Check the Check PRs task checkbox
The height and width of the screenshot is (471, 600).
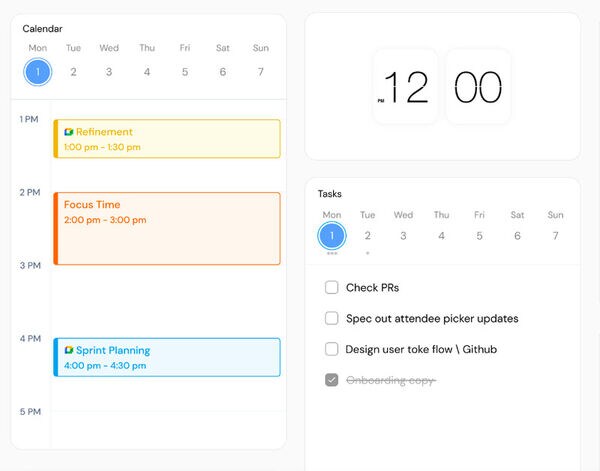click(332, 288)
